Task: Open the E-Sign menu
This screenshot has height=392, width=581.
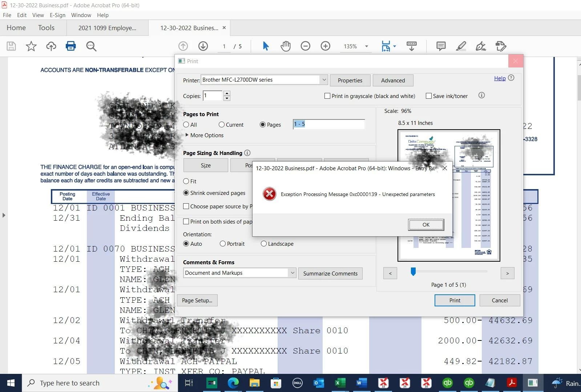Action: click(57, 15)
